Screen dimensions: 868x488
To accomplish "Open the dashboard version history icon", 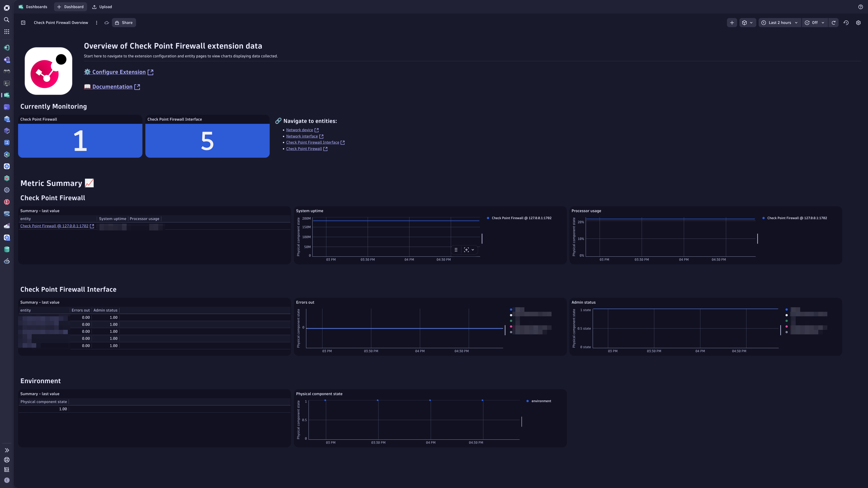I will pyautogui.click(x=846, y=23).
